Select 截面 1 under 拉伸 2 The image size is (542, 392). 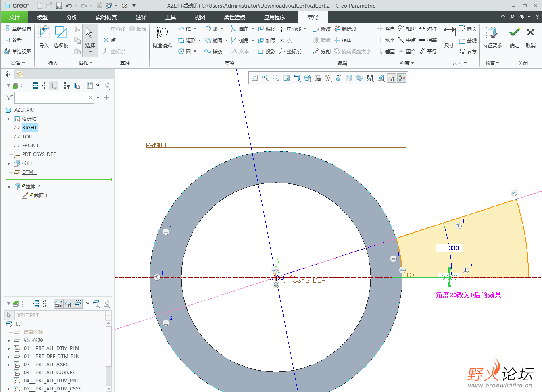[x=40, y=196]
